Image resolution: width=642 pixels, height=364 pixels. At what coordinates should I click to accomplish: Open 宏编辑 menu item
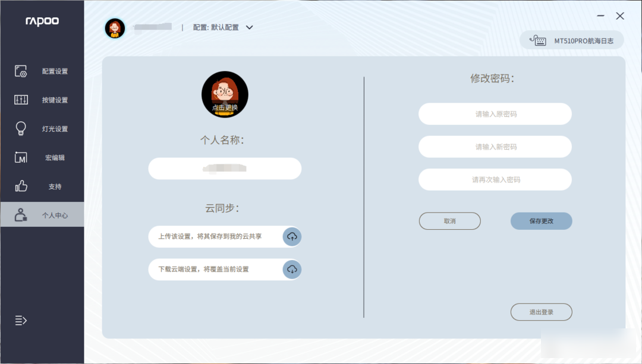(x=42, y=157)
